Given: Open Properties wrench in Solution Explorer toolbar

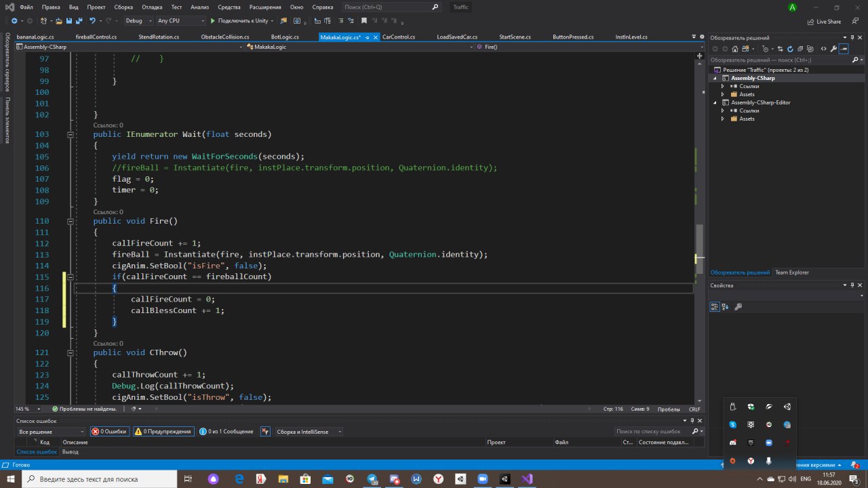Looking at the screenshot, I should [x=833, y=49].
